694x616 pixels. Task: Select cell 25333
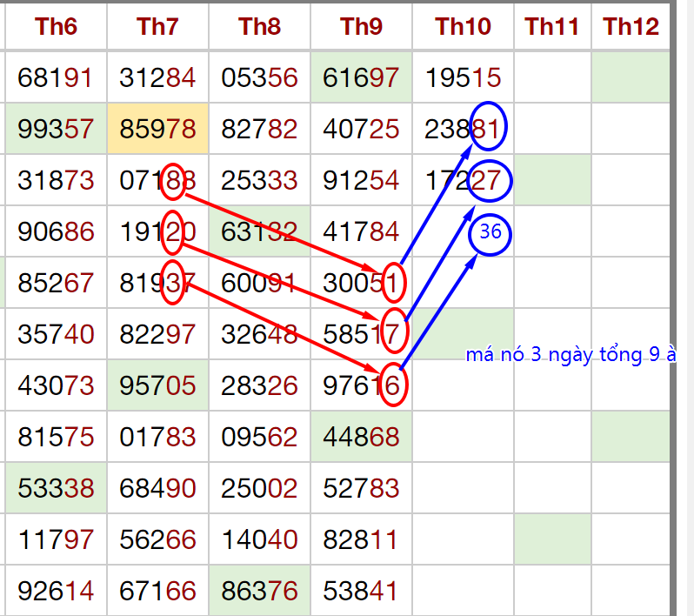tap(259, 180)
